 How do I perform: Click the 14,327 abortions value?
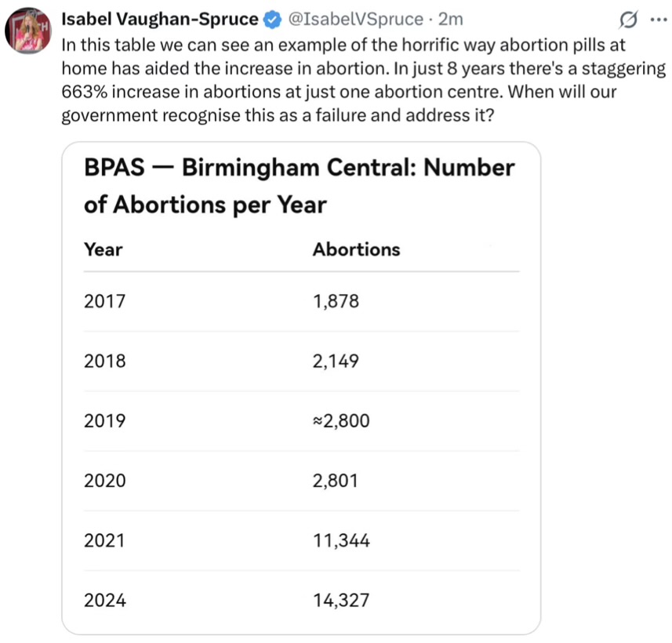pyautogui.click(x=341, y=601)
